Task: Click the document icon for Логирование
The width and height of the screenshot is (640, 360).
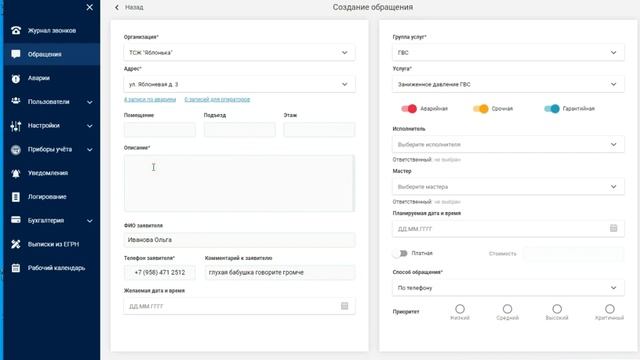Action: click(16, 197)
